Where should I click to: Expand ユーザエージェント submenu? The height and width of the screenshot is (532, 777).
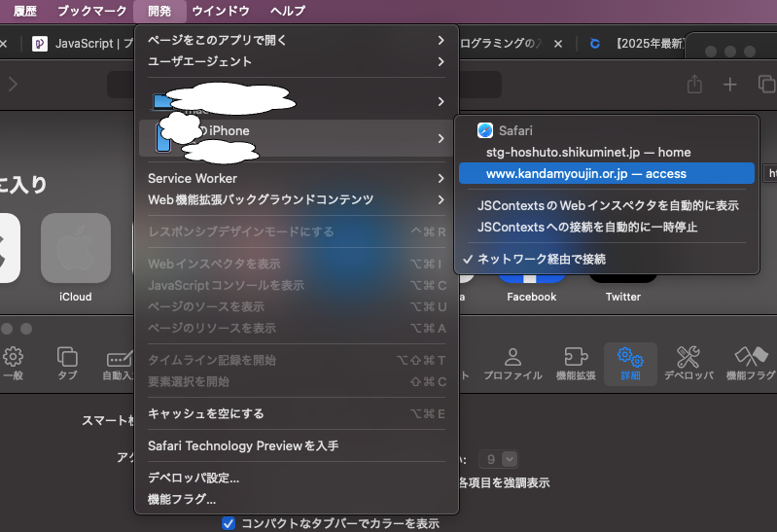coord(297,61)
